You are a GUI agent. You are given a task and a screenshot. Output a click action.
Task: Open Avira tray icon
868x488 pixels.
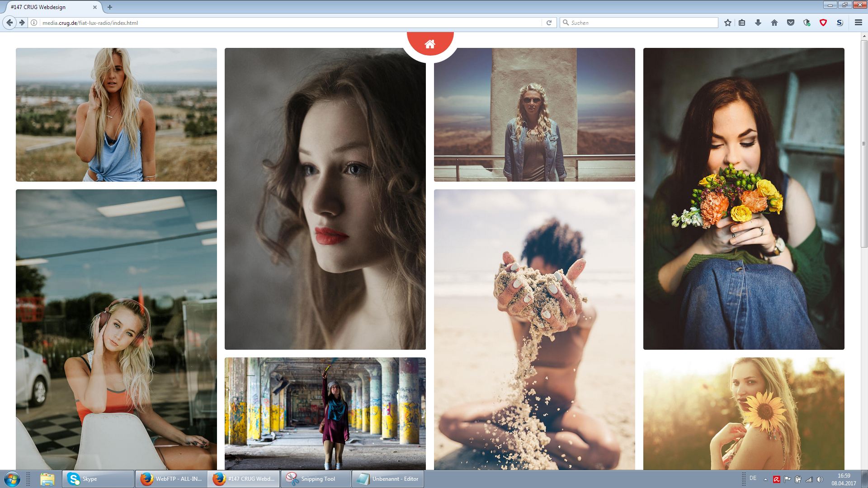(x=777, y=479)
